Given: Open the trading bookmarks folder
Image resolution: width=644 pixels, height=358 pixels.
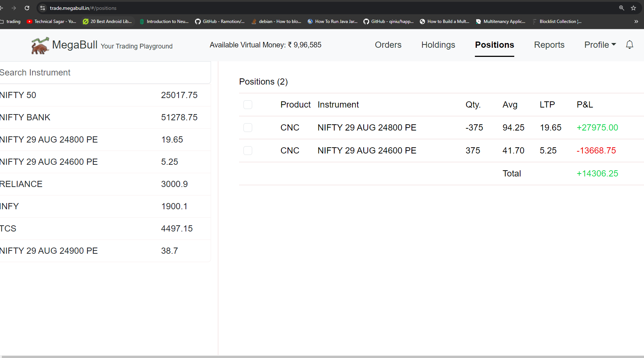Looking at the screenshot, I should pos(11,21).
